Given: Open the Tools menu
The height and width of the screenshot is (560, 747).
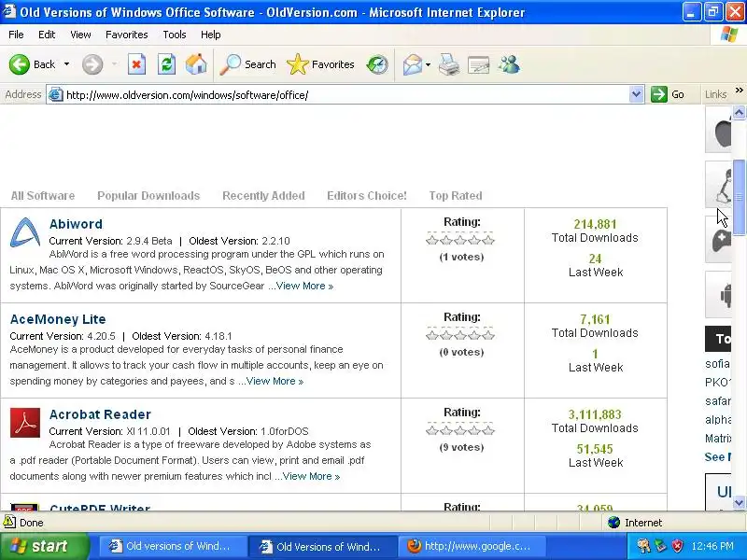Looking at the screenshot, I should [x=175, y=35].
